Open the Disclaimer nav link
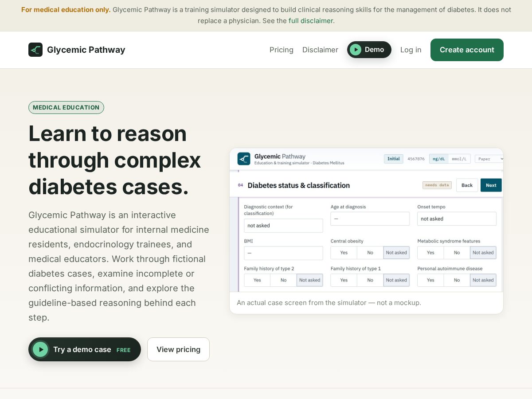 pyautogui.click(x=320, y=50)
